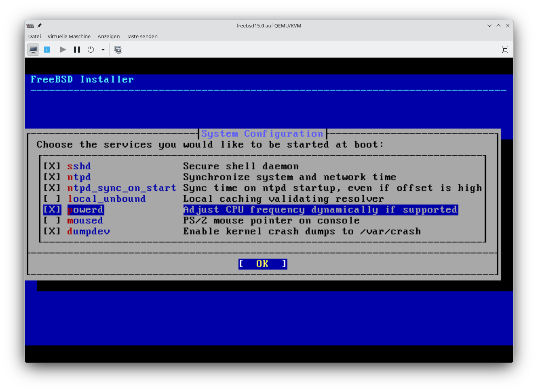The height and width of the screenshot is (392, 538).
Task: Click 'Local caching validating resolver' text
Action: (x=283, y=199)
